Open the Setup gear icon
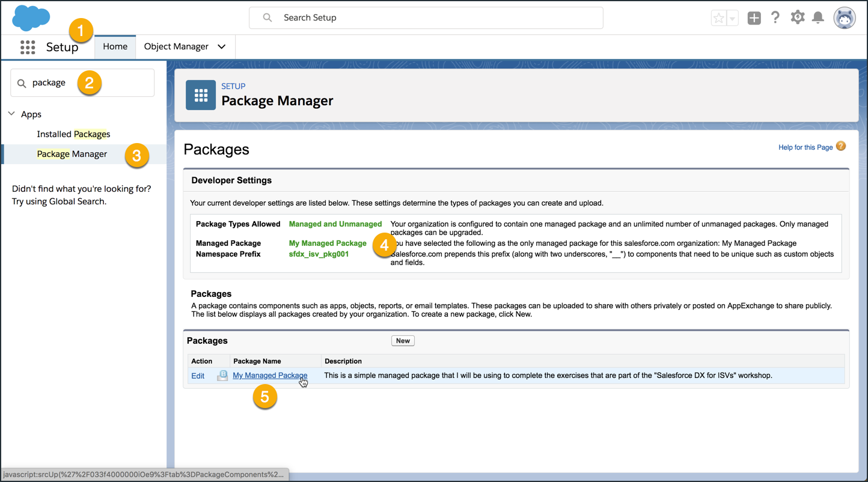This screenshot has width=868, height=482. pos(797,17)
